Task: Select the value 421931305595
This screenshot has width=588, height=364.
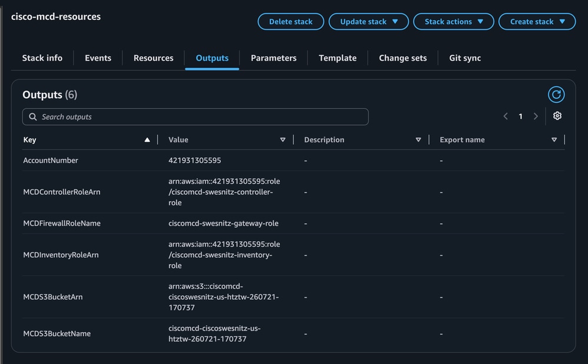Action: [194, 160]
